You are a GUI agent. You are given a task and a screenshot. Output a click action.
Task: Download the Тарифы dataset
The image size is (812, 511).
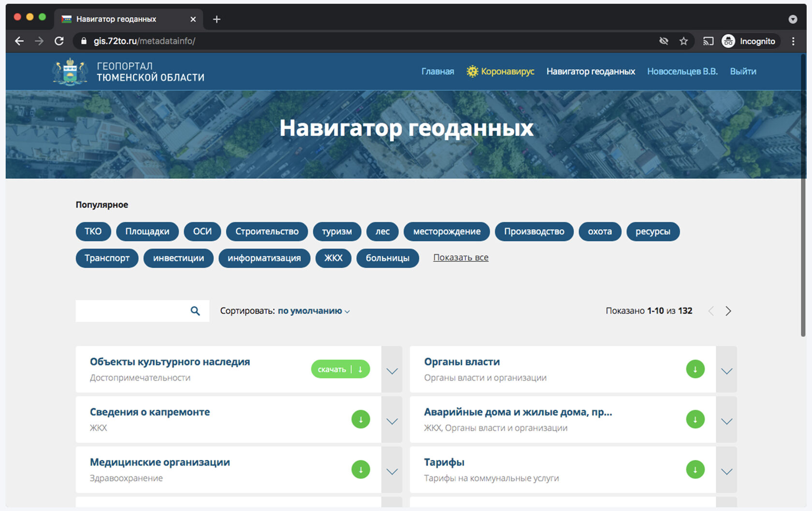[x=695, y=469]
